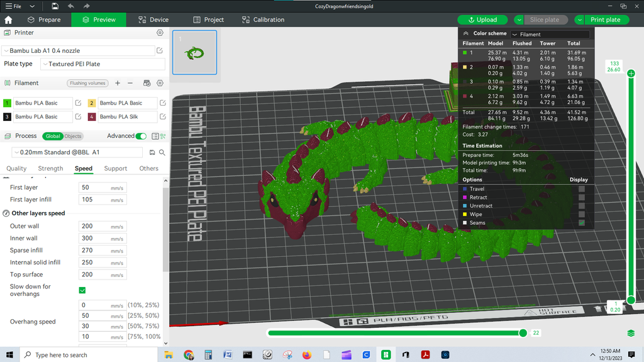644x362 pixels.
Task: Click the undo arrow icon
Action: click(70, 6)
